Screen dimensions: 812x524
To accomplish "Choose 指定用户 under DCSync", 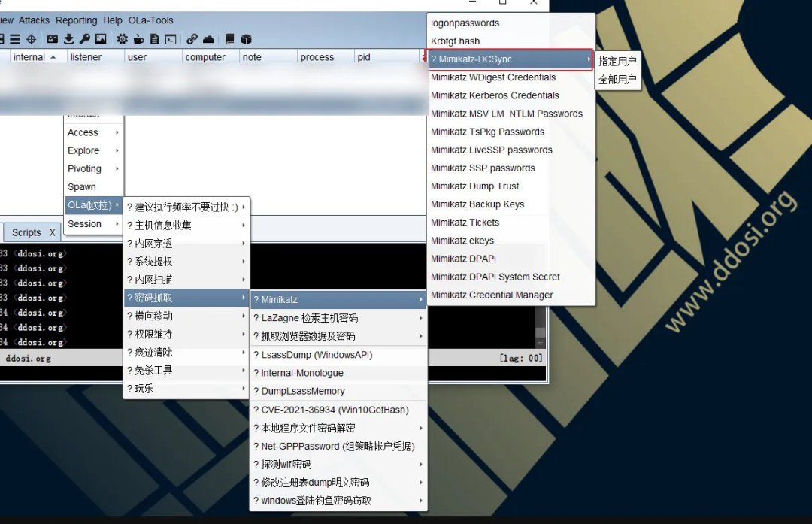I will click(x=618, y=62).
